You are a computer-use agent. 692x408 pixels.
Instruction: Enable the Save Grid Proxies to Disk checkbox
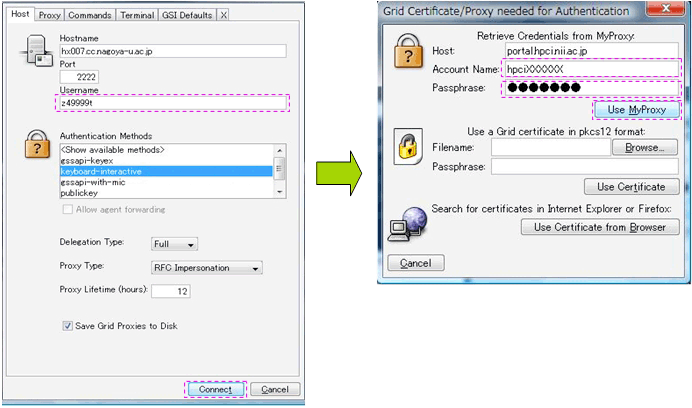(67, 326)
